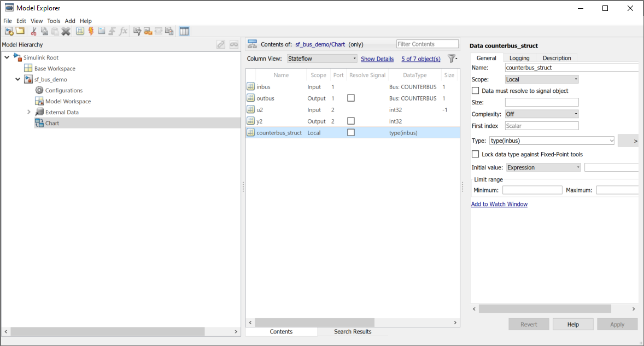The height and width of the screenshot is (346, 644).
Task: Expand the External Data tree node
Action: point(28,112)
